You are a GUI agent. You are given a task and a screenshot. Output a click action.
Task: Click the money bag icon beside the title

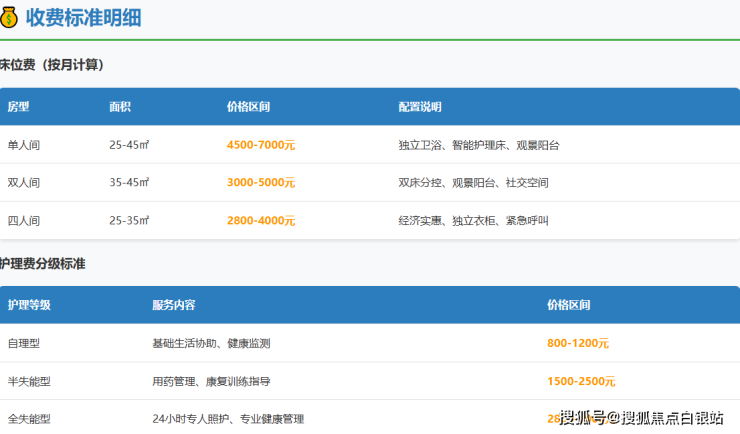(9, 17)
